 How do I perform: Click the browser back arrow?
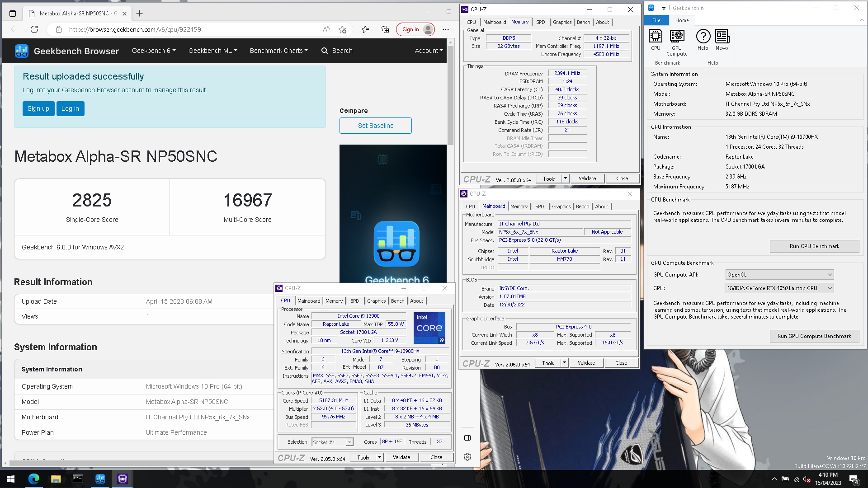pyautogui.click(x=14, y=29)
